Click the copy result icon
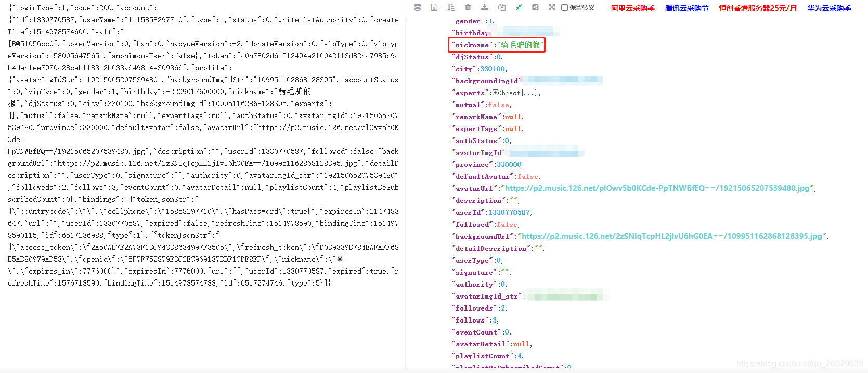Screen dimensions: 868x373 click(x=501, y=7)
